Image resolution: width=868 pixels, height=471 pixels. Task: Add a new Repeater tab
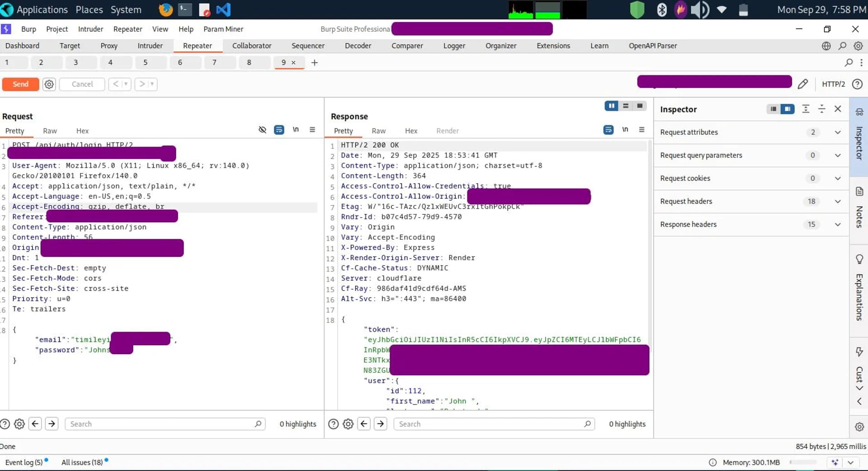click(315, 63)
